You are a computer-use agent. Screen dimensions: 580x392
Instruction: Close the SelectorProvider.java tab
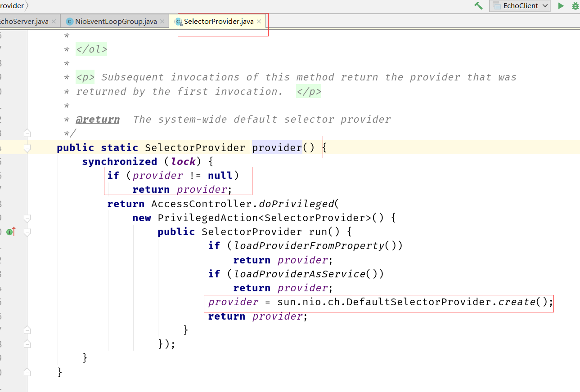pyautogui.click(x=259, y=21)
